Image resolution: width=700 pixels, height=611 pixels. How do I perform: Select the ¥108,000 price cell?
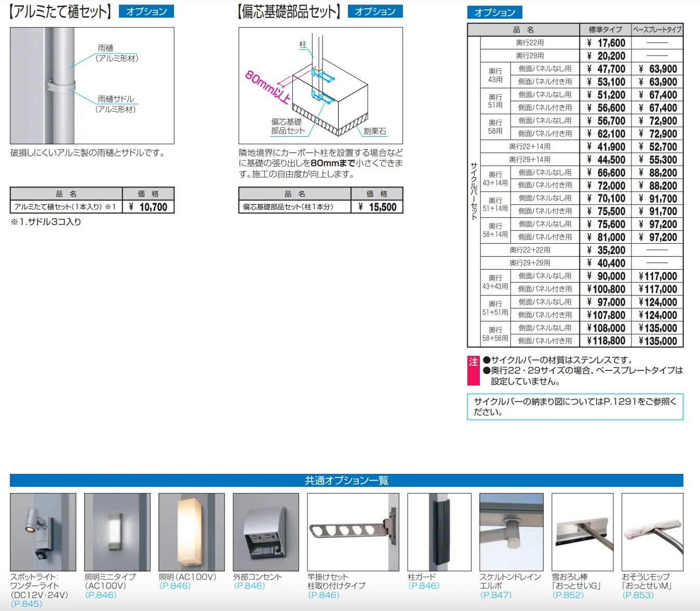coord(605,328)
